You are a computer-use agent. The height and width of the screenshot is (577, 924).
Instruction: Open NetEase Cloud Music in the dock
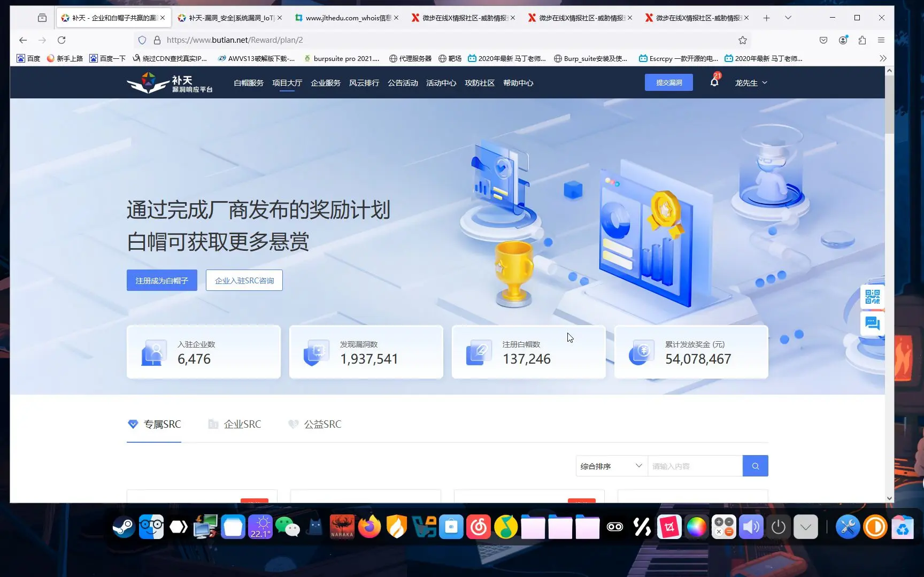click(x=479, y=527)
